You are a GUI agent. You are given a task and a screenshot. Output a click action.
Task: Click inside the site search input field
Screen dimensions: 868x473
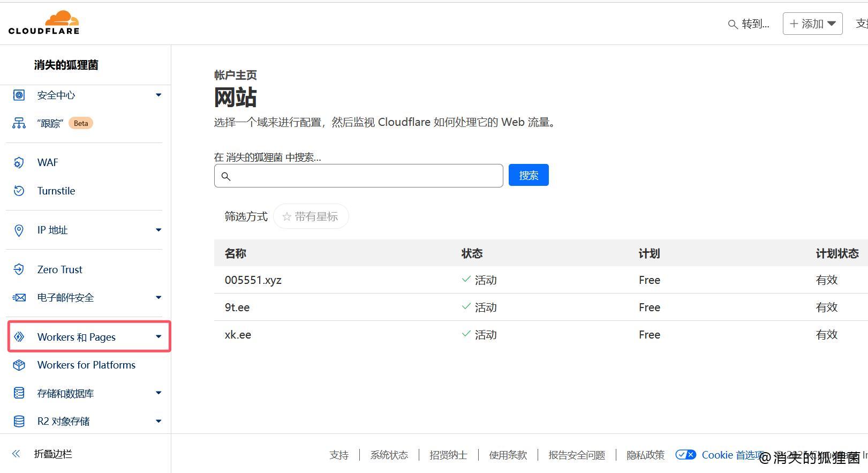(x=359, y=176)
